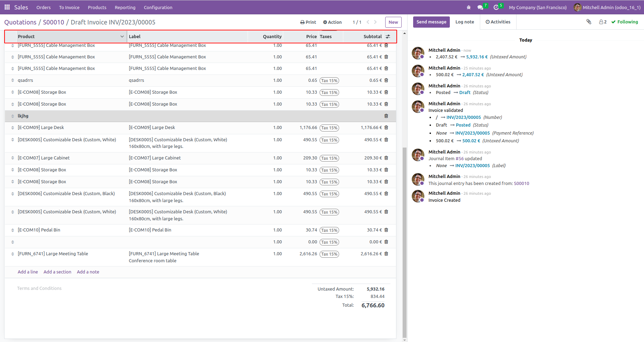Click the paperclip attachments icon
Viewport: 644px width, 342px height.
pos(589,22)
